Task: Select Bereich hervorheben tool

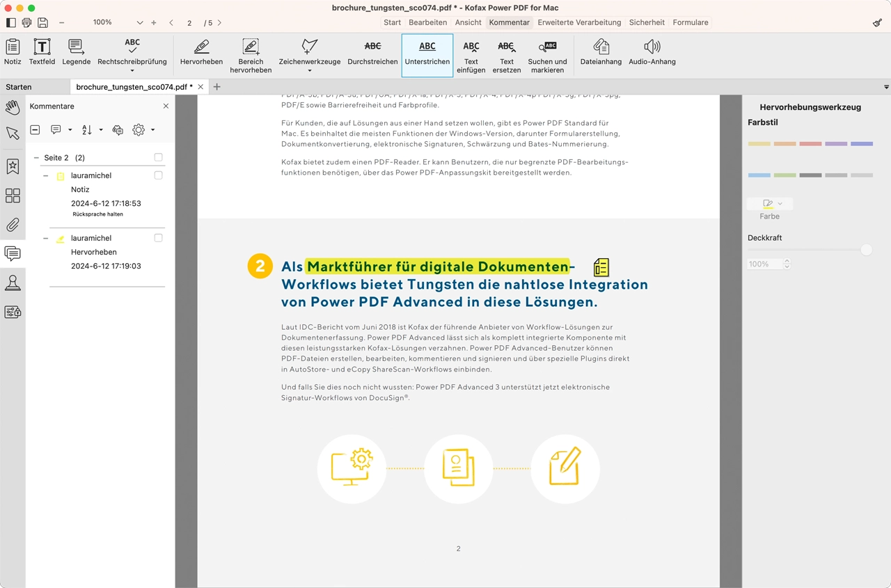Action: pos(251,56)
